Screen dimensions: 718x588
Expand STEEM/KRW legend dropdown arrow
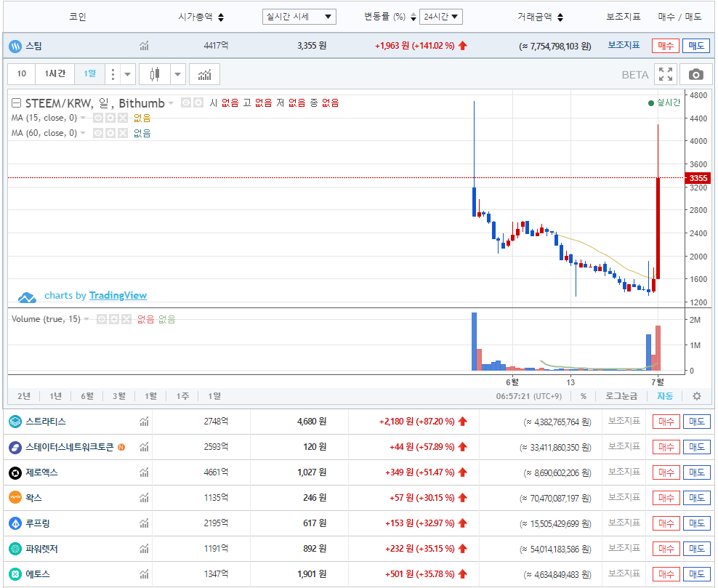(171, 103)
